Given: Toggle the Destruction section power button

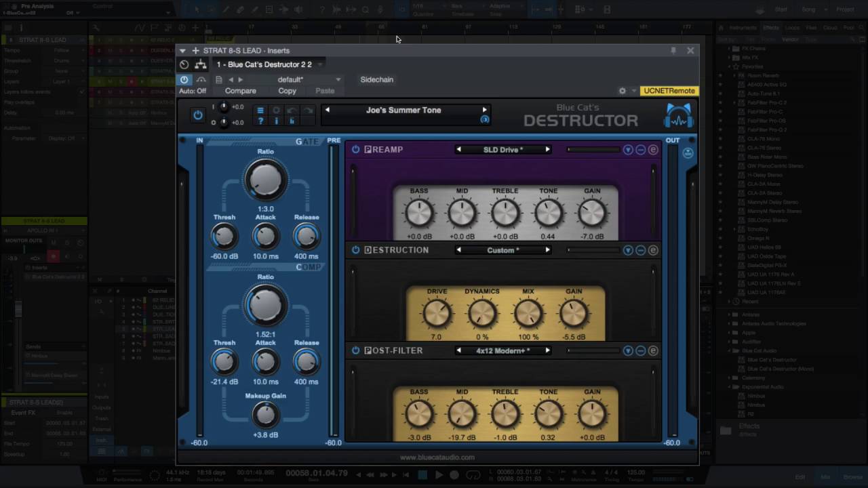Looking at the screenshot, I should pos(355,250).
